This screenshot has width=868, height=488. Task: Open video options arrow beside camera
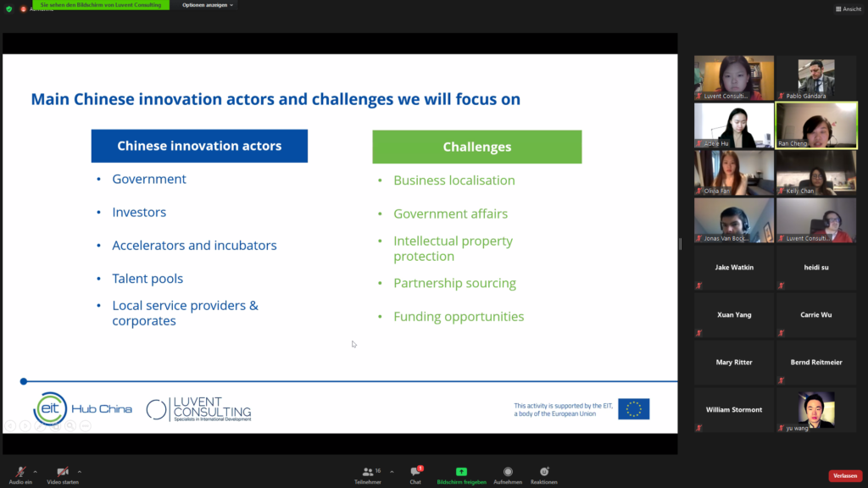(80, 471)
